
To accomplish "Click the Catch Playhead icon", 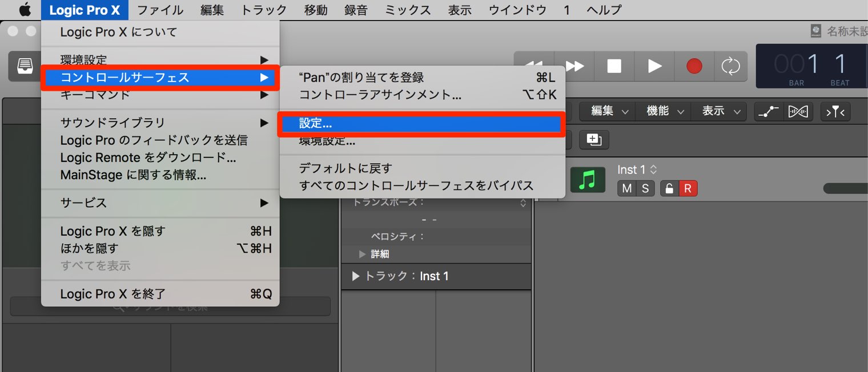I will pyautogui.click(x=835, y=112).
